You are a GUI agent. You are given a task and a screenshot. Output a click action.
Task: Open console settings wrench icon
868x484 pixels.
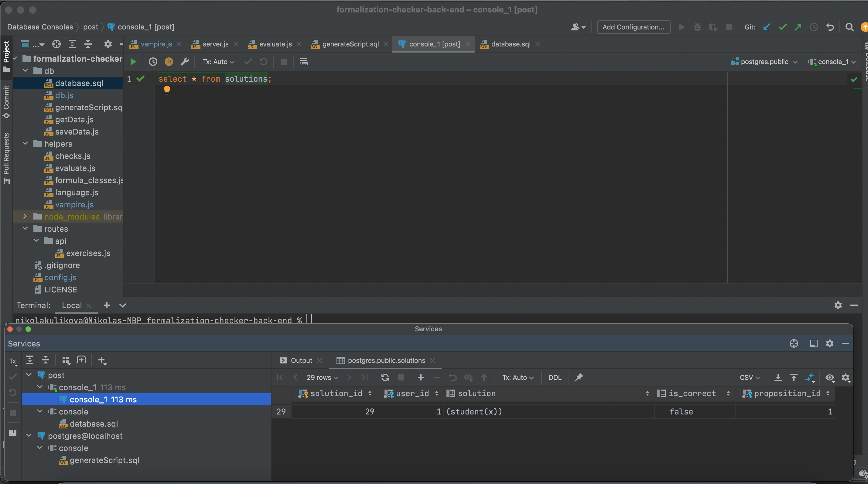point(185,62)
